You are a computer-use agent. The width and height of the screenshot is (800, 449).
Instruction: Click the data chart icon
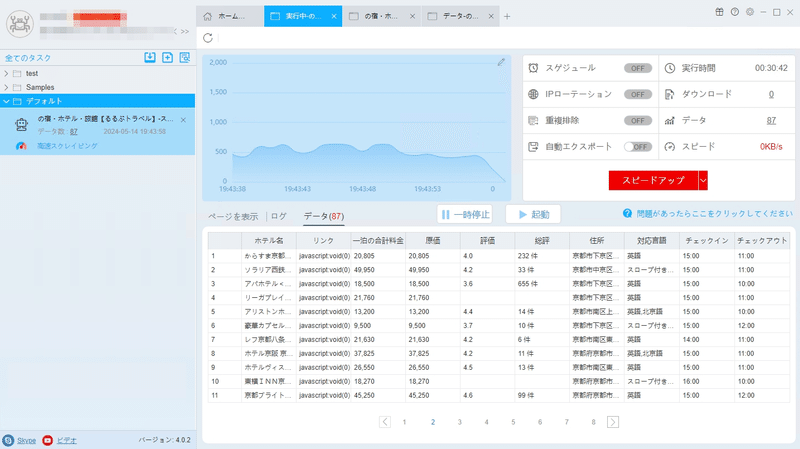coord(670,120)
